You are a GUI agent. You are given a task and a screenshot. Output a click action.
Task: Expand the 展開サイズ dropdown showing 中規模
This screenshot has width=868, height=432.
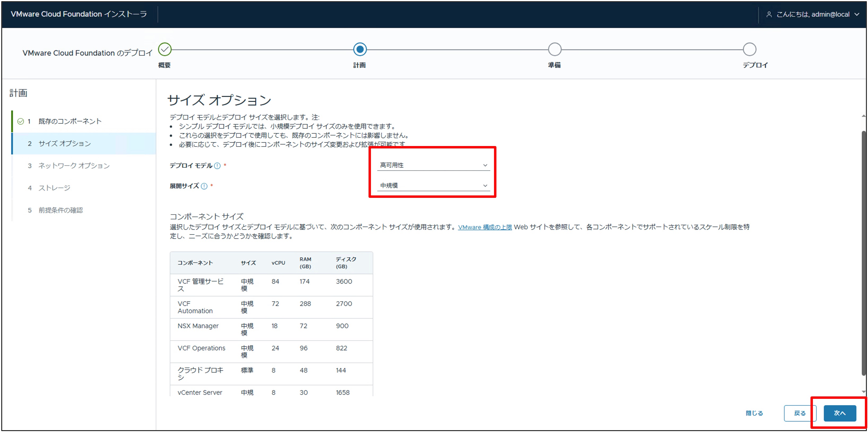(433, 186)
